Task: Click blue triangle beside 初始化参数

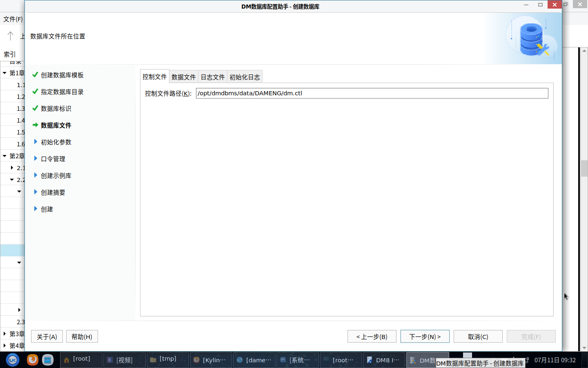Action: (36, 142)
